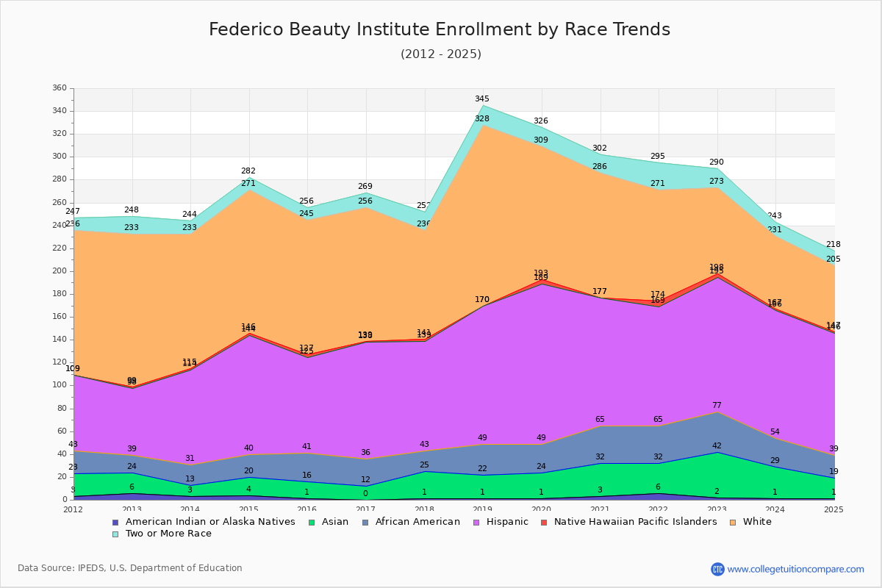Image resolution: width=882 pixels, height=588 pixels.
Task: Click the 295 total label for 2022
Action: click(x=658, y=157)
